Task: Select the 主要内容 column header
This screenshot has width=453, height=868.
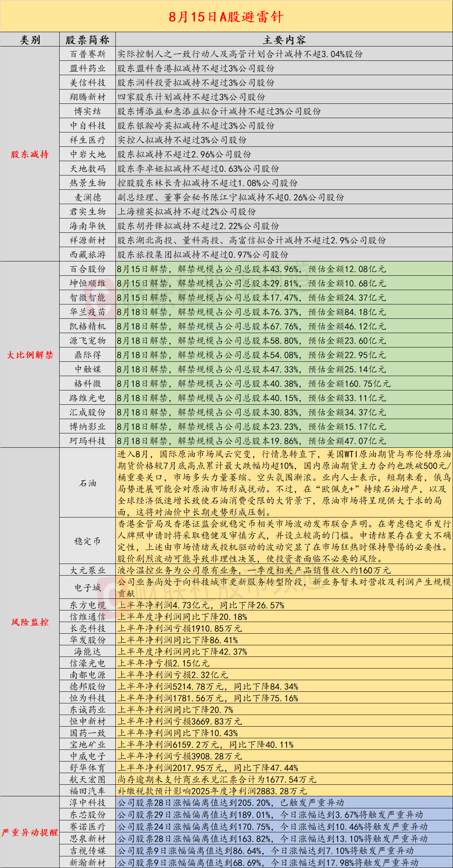Action: [x=284, y=40]
